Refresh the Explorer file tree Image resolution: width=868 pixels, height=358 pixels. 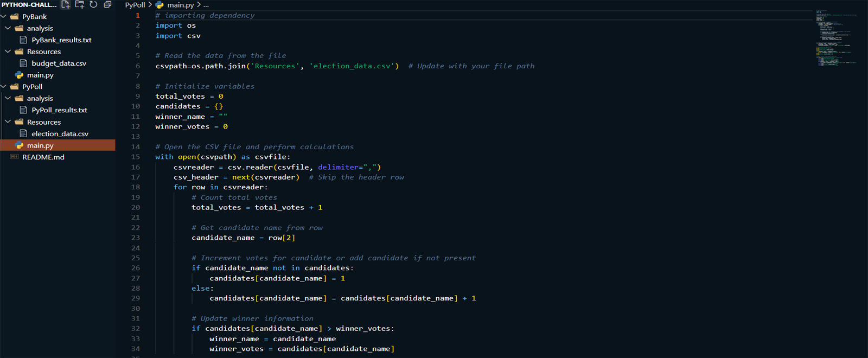click(93, 5)
